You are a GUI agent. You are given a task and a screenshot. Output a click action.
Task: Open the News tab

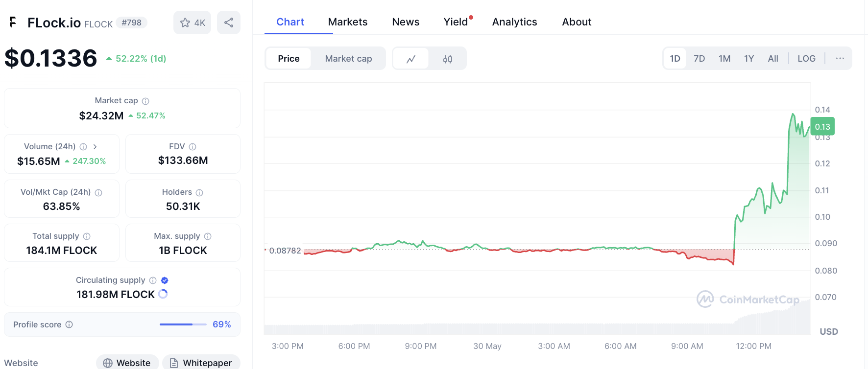(x=406, y=22)
